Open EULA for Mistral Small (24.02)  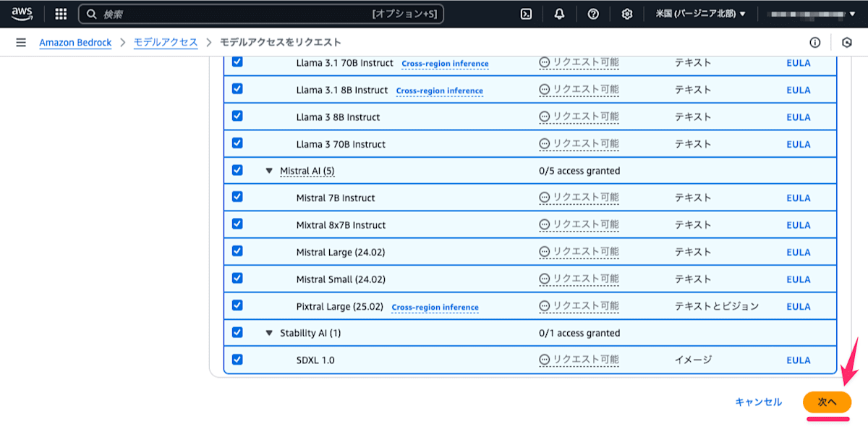(799, 279)
